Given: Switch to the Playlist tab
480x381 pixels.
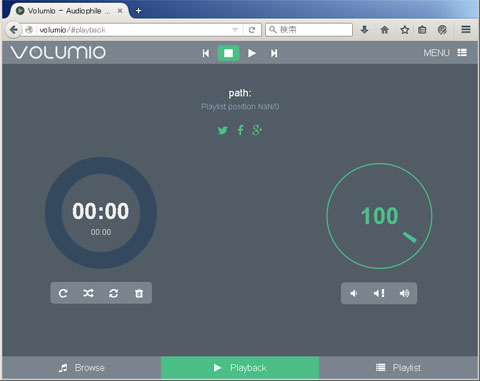Looking at the screenshot, I should tap(398, 368).
